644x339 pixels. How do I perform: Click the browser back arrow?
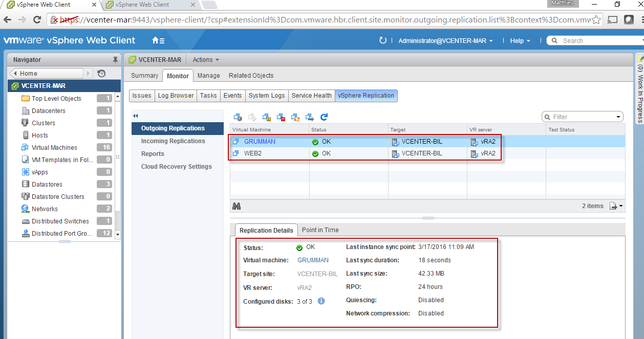7,20
